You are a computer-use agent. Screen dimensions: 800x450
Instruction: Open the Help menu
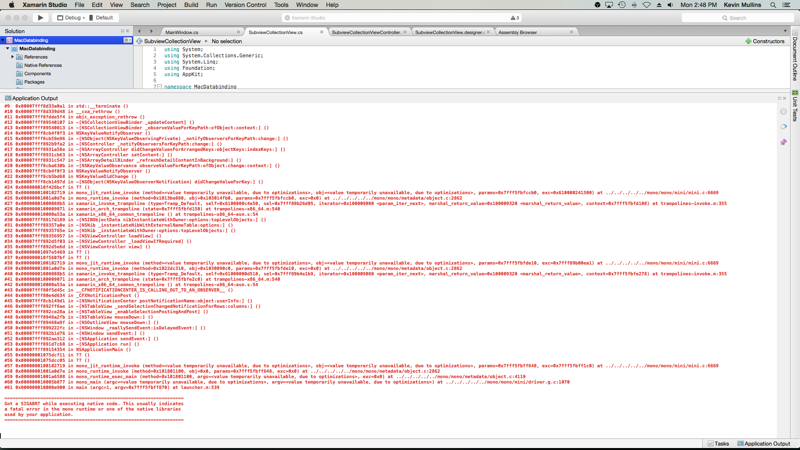pos(332,5)
